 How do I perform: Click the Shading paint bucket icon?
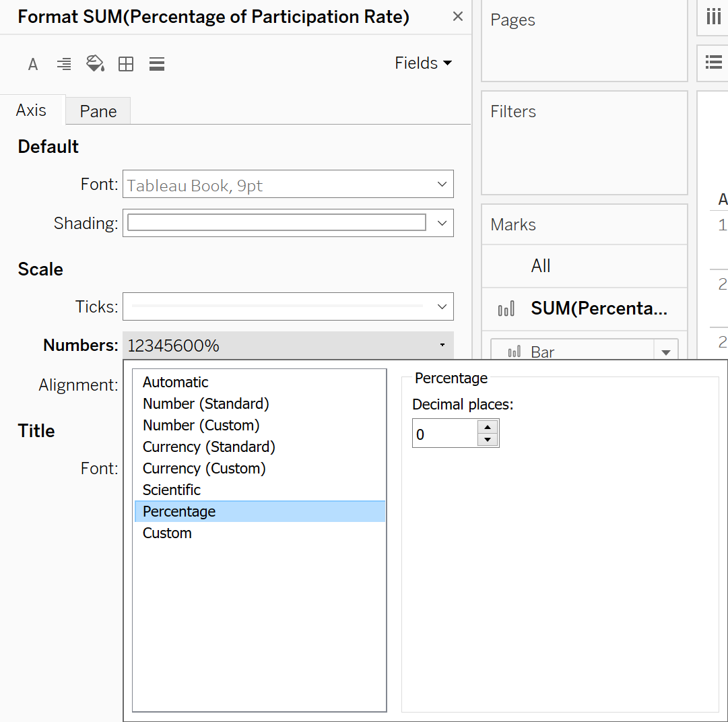[95, 64]
